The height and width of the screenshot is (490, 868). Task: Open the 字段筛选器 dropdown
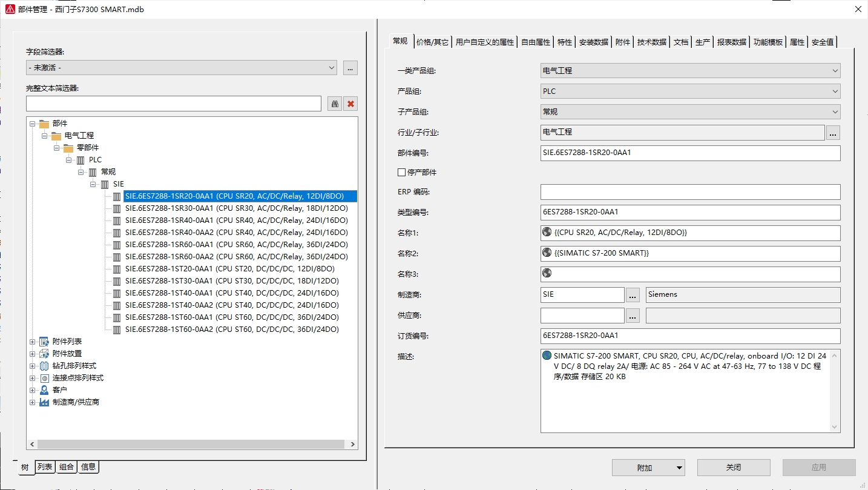(x=182, y=68)
